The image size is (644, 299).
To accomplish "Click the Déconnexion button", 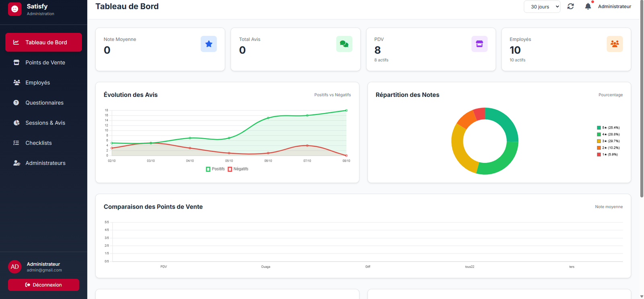I will point(43,285).
